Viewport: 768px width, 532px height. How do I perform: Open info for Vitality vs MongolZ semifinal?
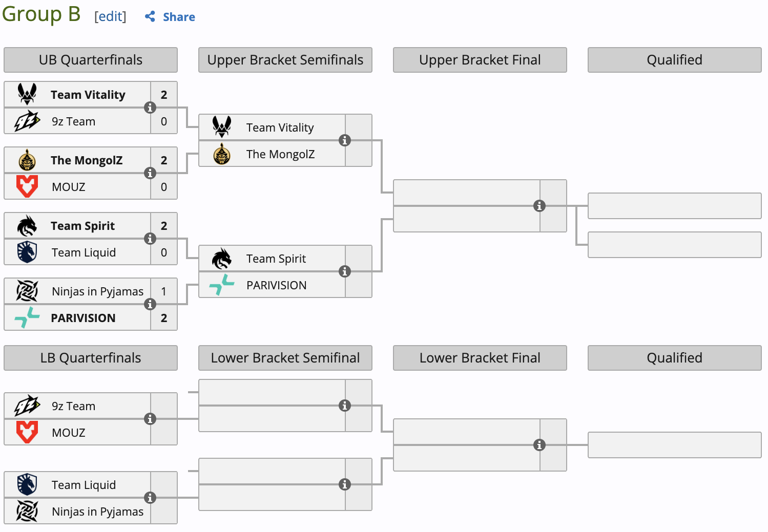pos(345,140)
